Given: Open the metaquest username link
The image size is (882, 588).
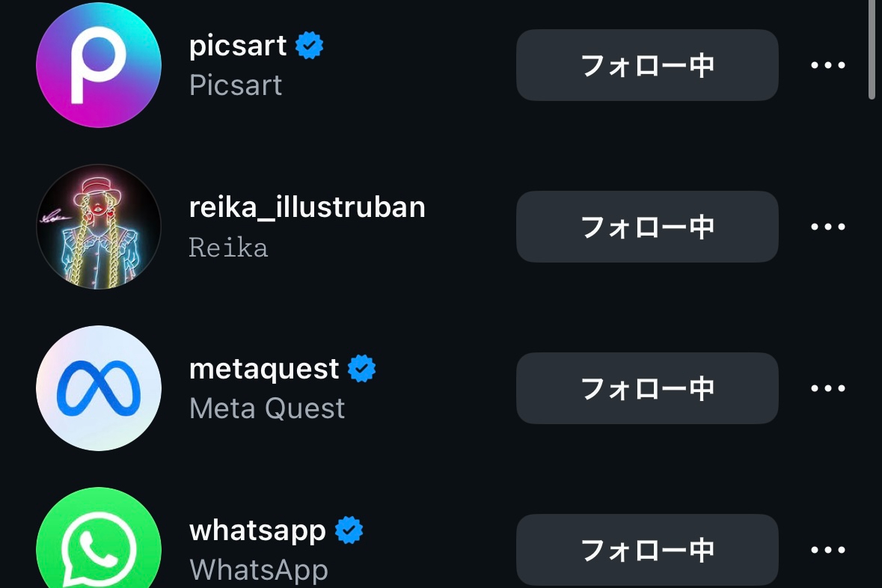Looking at the screenshot, I should [x=264, y=369].
